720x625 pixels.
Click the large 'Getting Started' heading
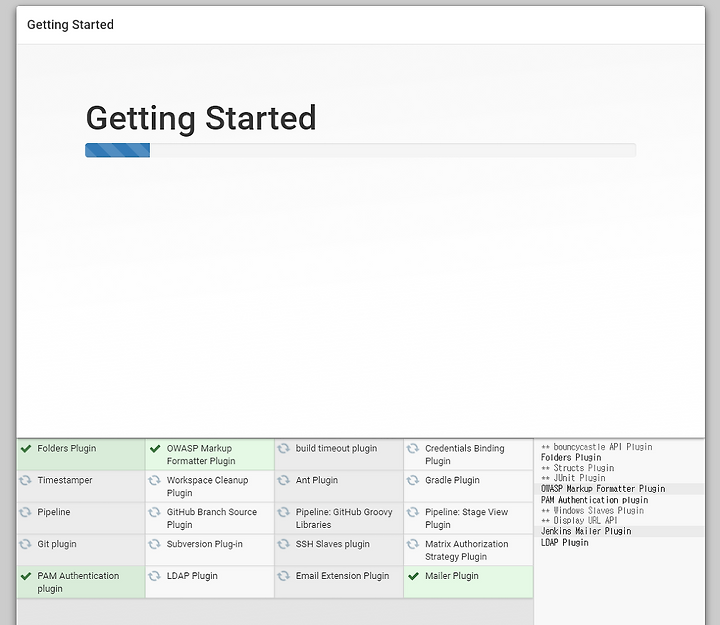pos(201,118)
